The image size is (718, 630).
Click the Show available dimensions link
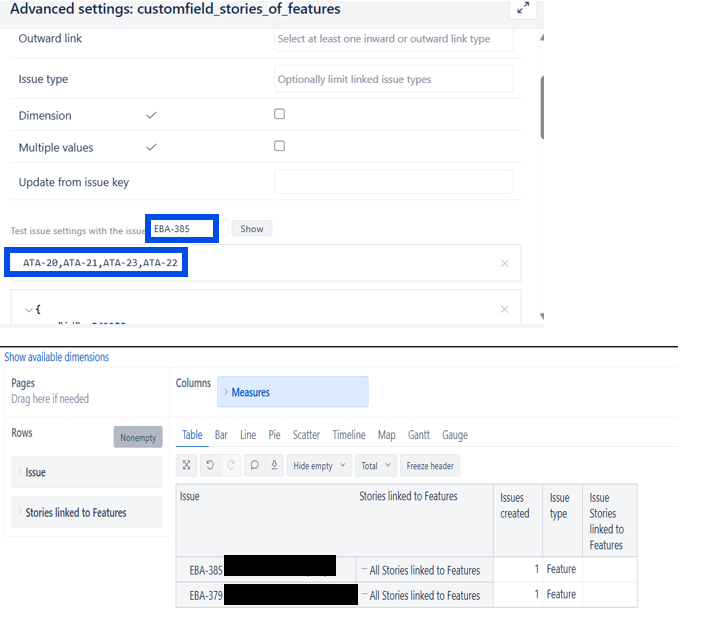57,357
